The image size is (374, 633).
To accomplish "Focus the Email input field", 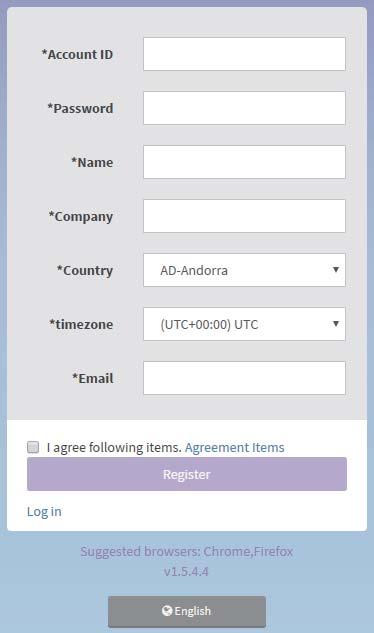I will coord(244,378).
